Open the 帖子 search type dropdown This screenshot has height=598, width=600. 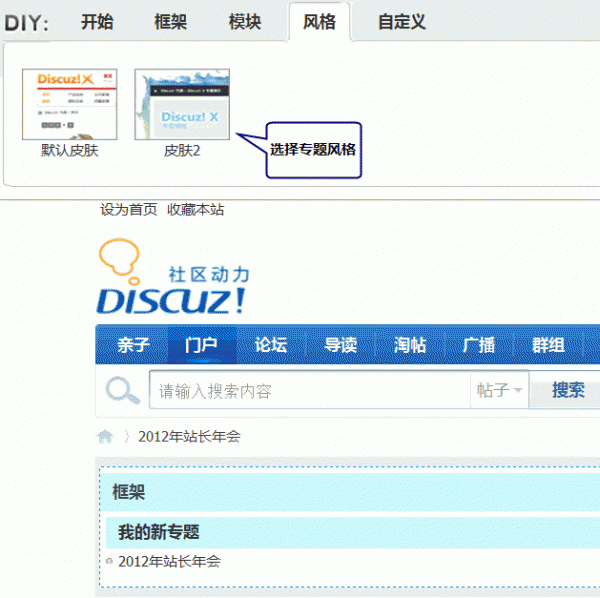tap(500, 391)
